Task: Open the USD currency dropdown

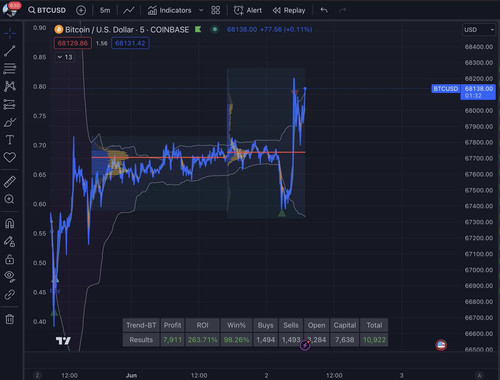Action: coord(479,30)
